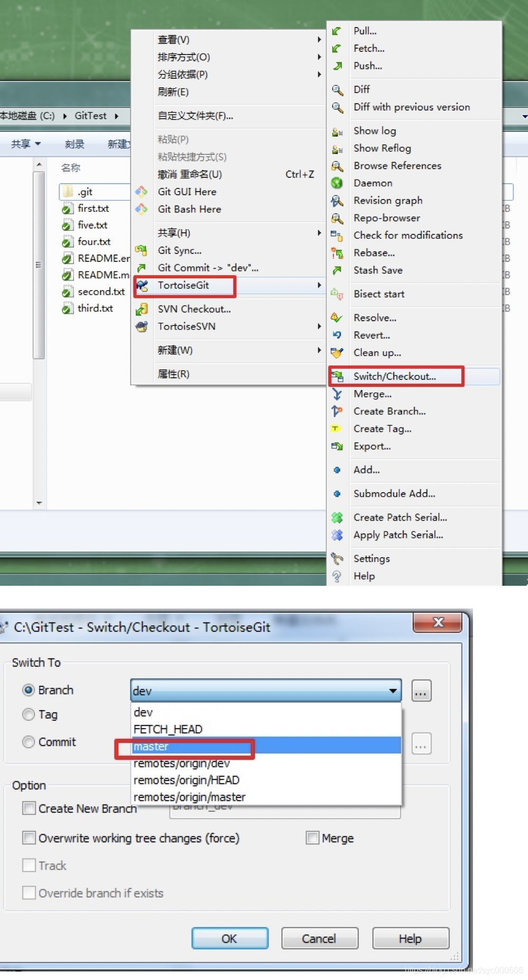Click the Merge icon

pos(337,394)
